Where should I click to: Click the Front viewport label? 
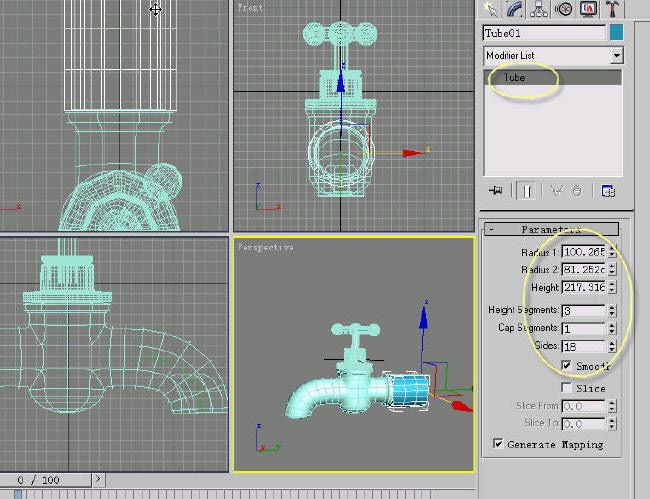click(x=250, y=7)
